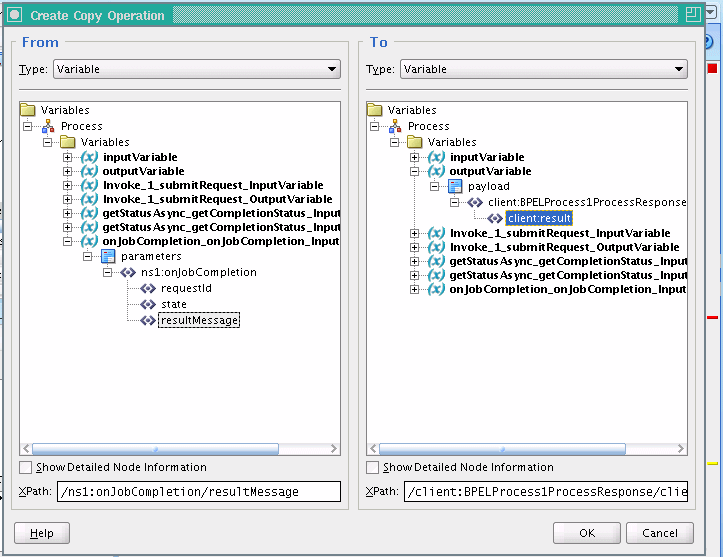The width and height of the screenshot is (723, 557).
Task: Select resultMessage in the From tree
Action: tap(199, 320)
